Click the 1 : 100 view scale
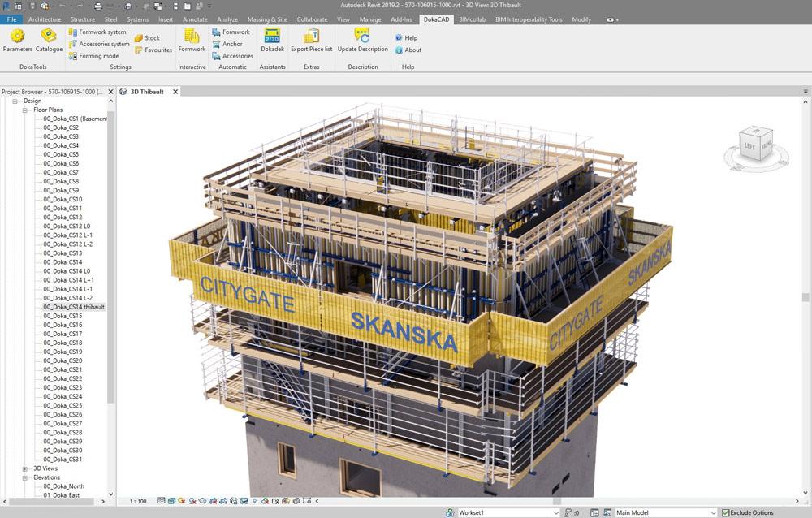The width and height of the screenshot is (812, 518). 138,502
